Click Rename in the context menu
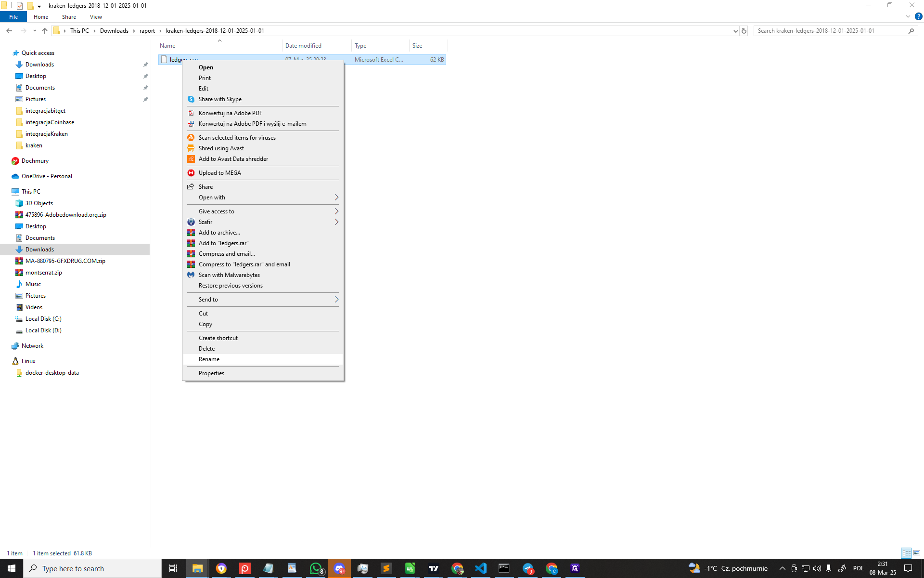This screenshot has height=578, width=924. point(209,359)
